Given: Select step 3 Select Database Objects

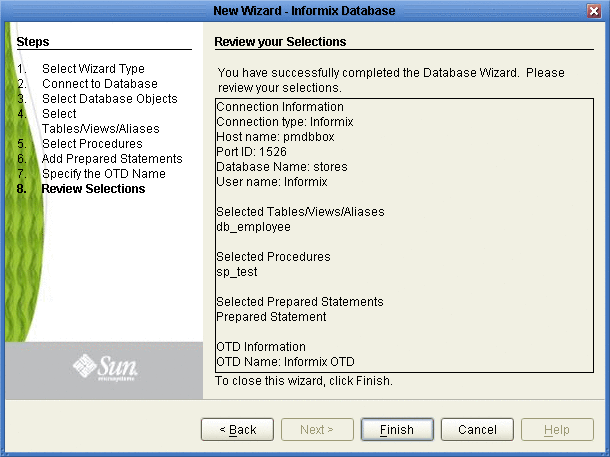Looking at the screenshot, I should click(97, 99).
